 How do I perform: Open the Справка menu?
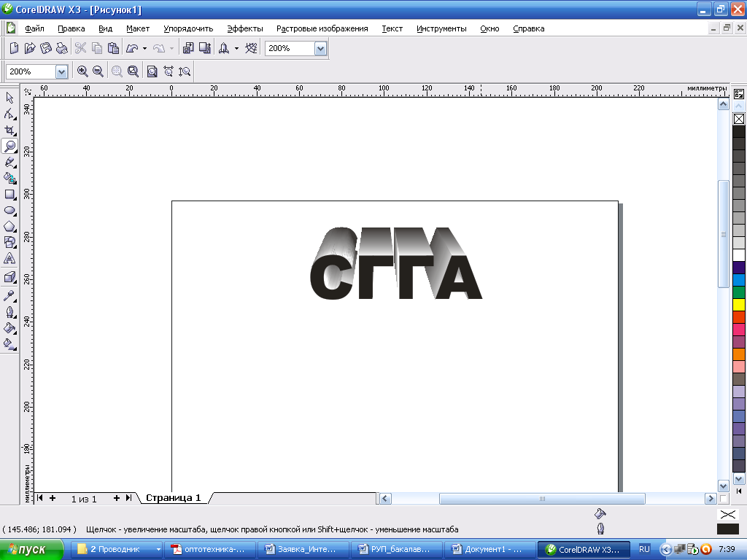(528, 28)
